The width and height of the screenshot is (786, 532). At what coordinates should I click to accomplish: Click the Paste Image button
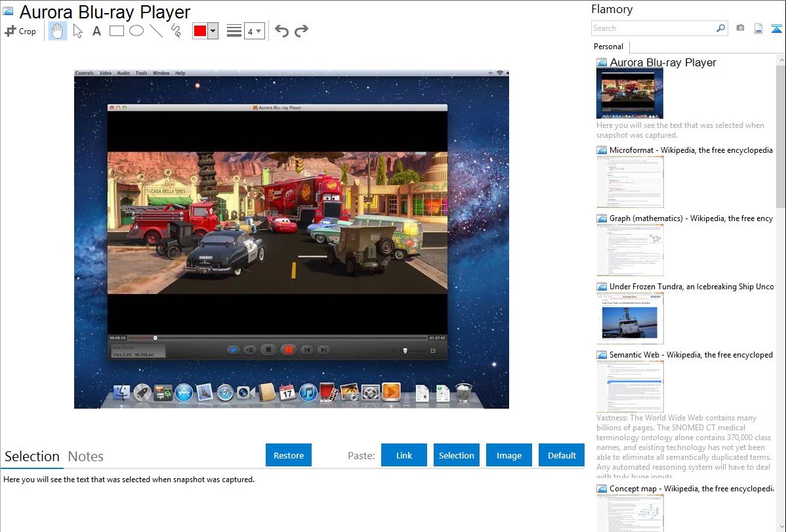click(x=508, y=455)
